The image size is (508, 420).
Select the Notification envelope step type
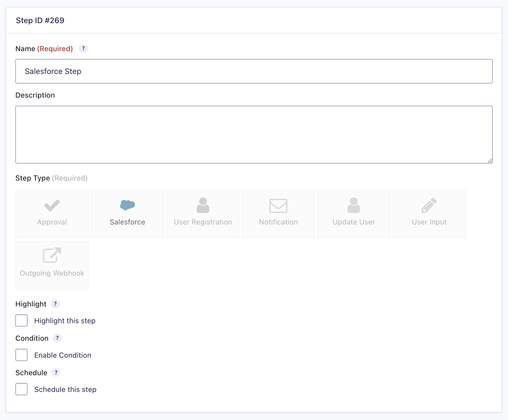pos(278,214)
